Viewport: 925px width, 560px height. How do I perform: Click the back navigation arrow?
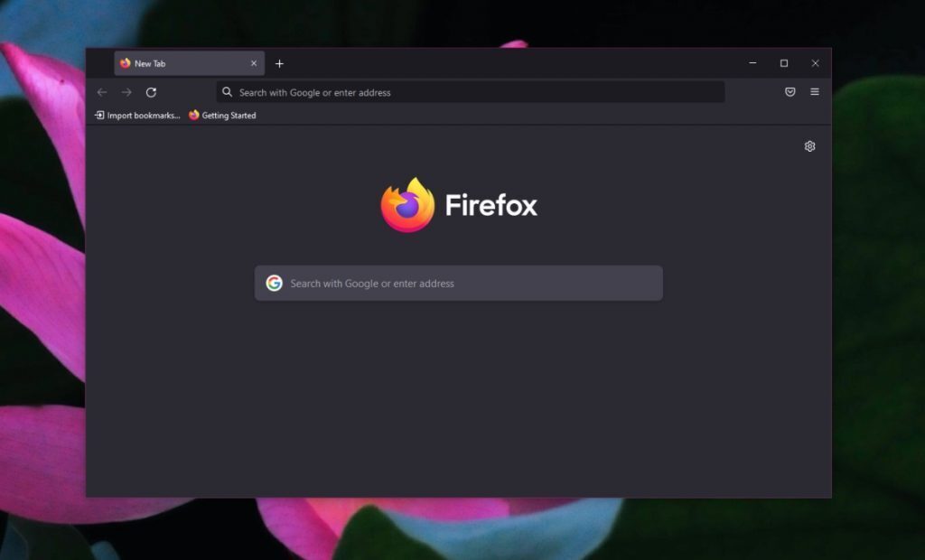click(102, 92)
